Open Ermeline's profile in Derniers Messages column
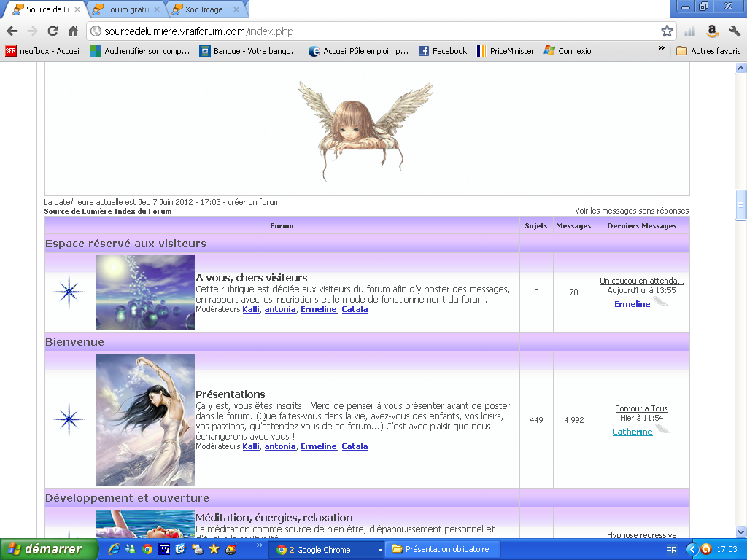The image size is (747, 560). click(632, 304)
